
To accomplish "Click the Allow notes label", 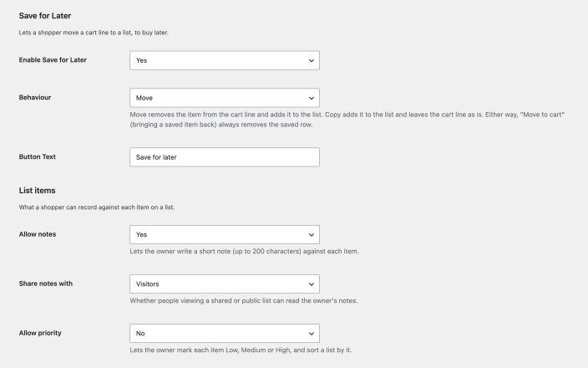I will [38, 234].
